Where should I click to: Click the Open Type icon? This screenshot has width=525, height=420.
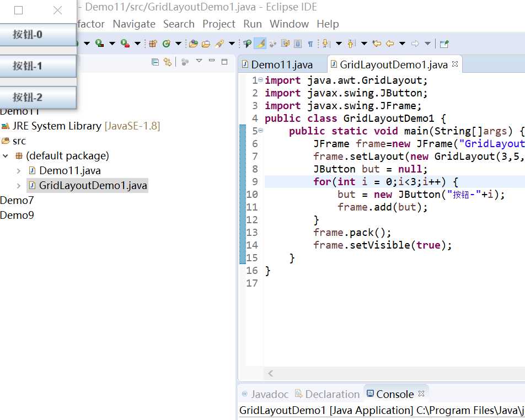coord(193,44)
